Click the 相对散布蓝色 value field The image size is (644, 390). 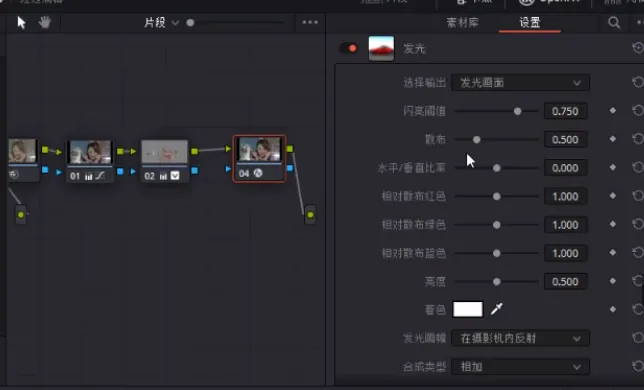click(x=565, y=253)
